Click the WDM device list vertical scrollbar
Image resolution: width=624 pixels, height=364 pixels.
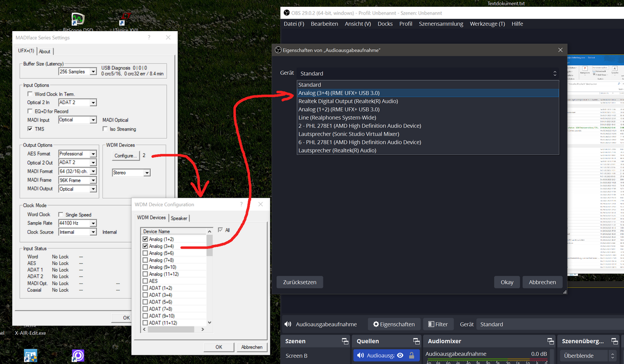[210, 277]
